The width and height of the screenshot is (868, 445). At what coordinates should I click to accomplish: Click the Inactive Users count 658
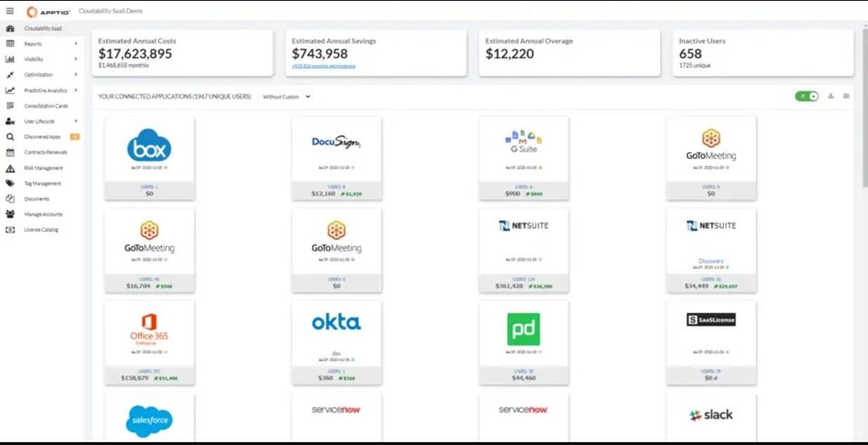tap(690, 53)
